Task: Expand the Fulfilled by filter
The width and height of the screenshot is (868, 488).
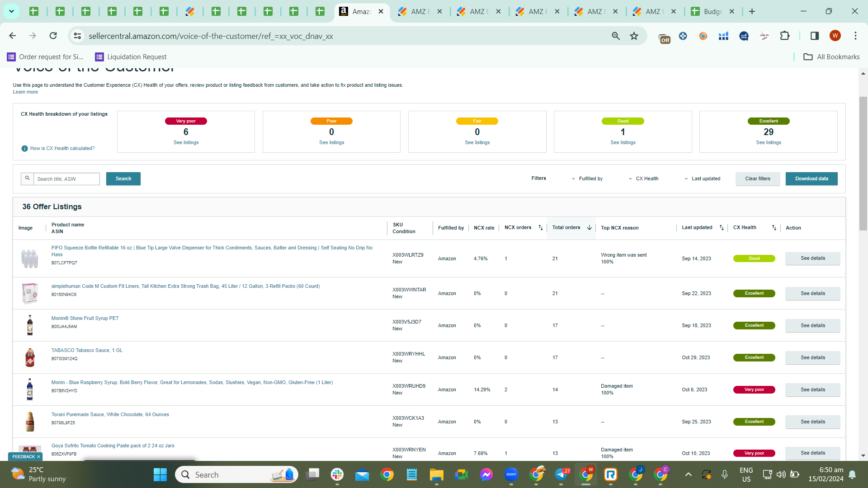Action: coord(587,179)
